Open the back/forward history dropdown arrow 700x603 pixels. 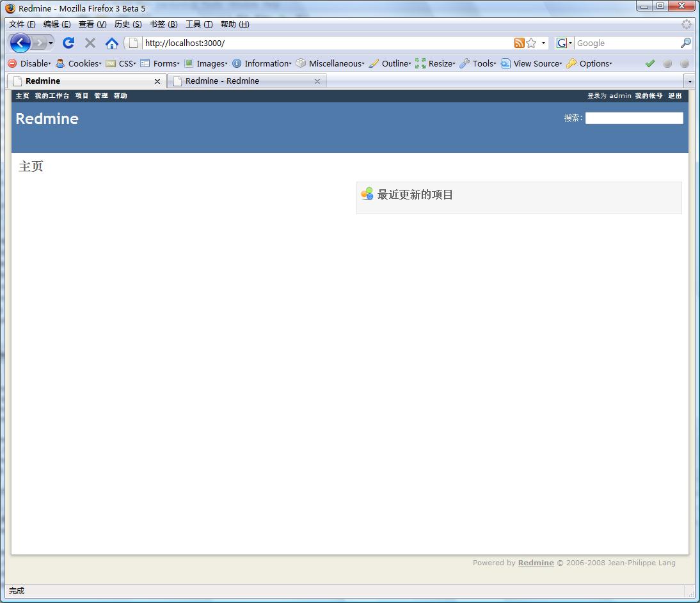coord(51,43)
